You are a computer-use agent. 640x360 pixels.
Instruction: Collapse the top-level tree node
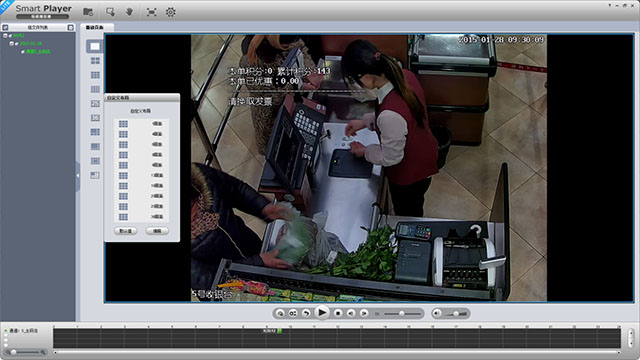tap(5, 36)
